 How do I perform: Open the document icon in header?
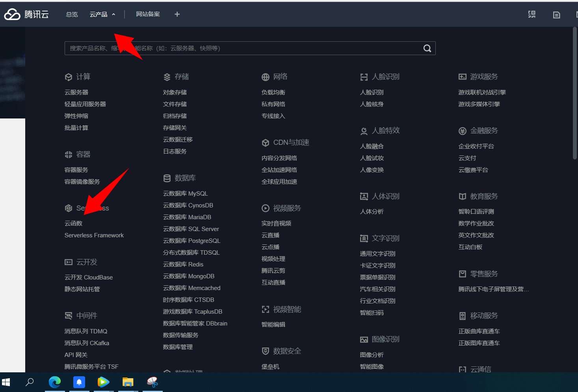click(x=556, y=15)
